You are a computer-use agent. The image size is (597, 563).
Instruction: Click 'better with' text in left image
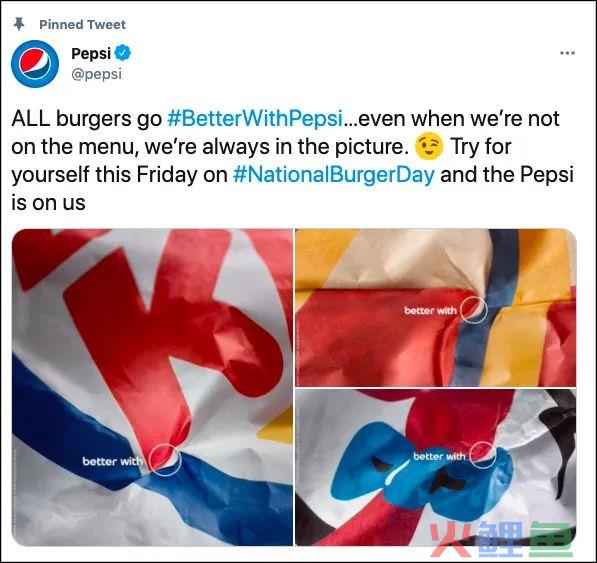point(112,461)
